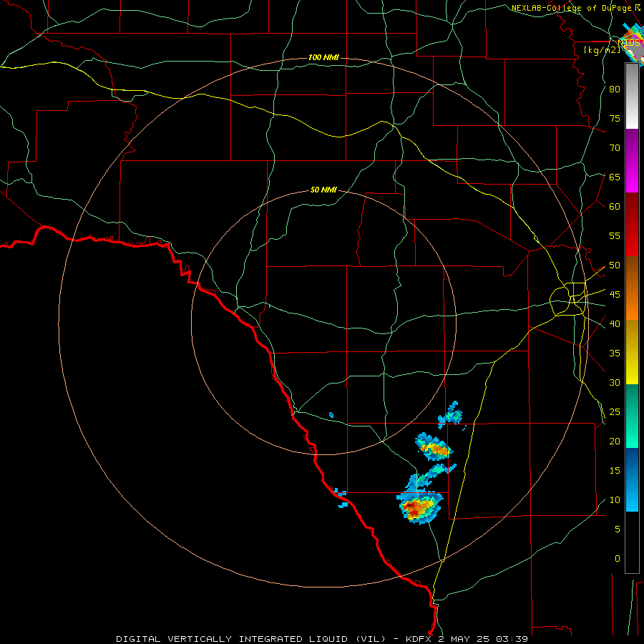The width and height of the screenshot is (644, 644).
Task: Click the 03:39 timestamp in the footer
Action: (512, 639)
